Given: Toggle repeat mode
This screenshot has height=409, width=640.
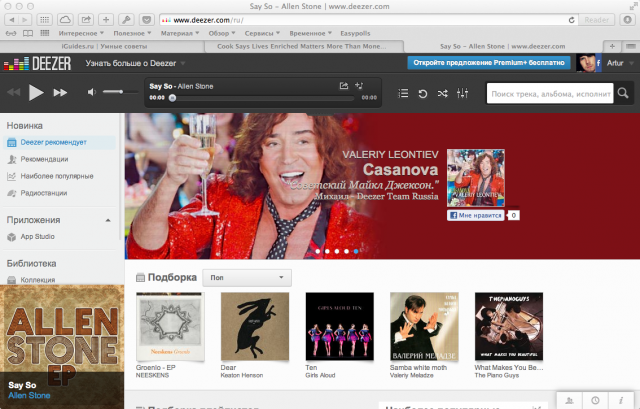Looking at the screenshot, I should pyautogui.click(x=423, y=93).
